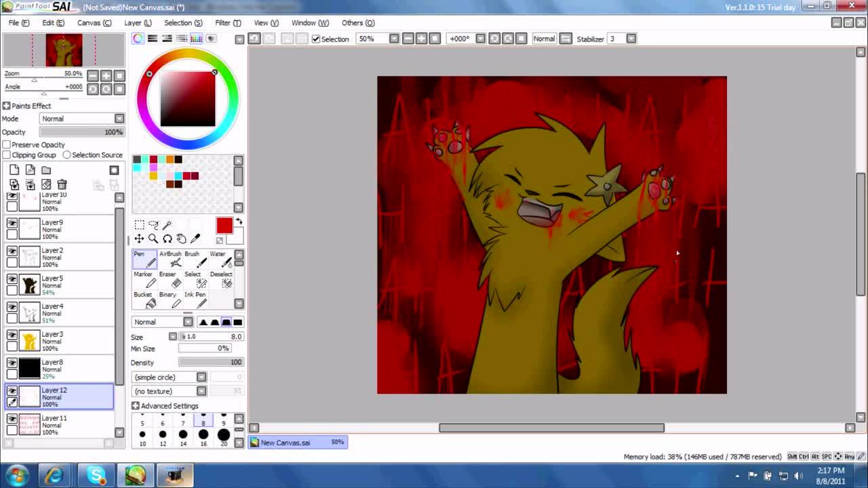Image resolution: width=868 pixels, height=488 pixels.
Task: Clear the current layer
Action: pos(46,184)
